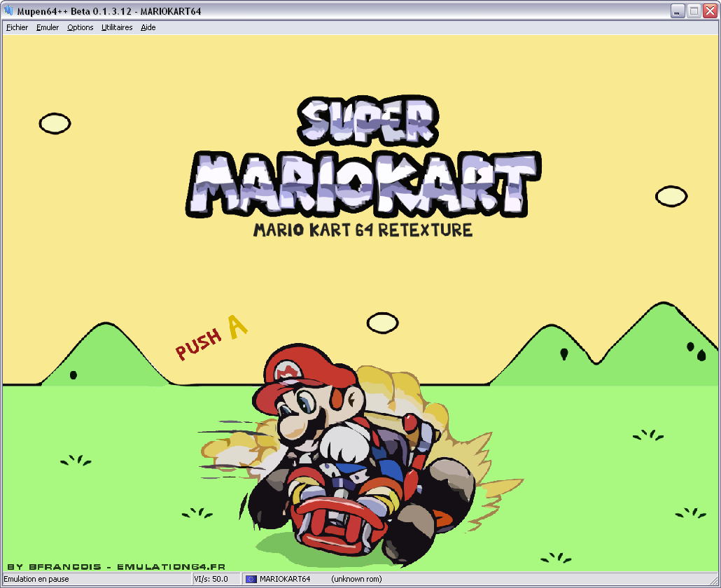
Task: Click the 'PUSH A' prompt in game
Action: (x=211, y=338)
